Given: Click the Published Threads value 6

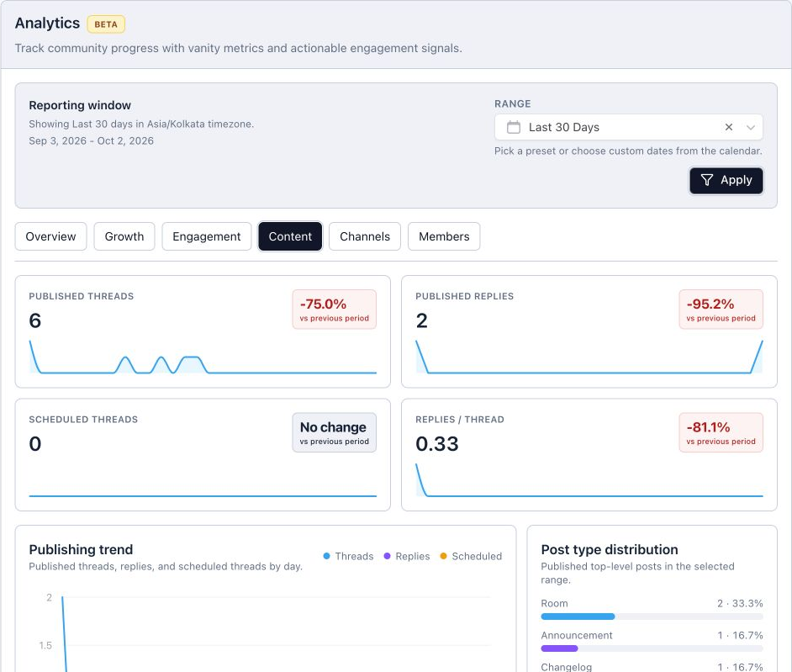Looking at the screenshot, I should pos(34,320).
